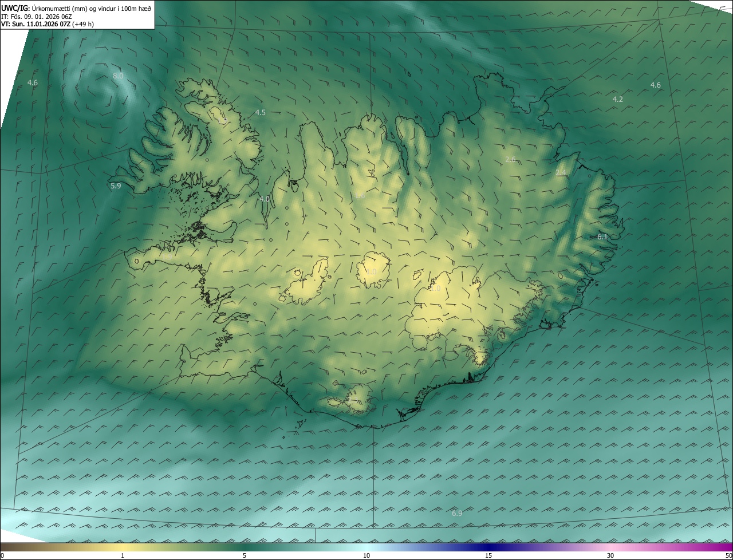Click the 8.0 value label inside the vortex
733x560 pixels.
[118, 76]
